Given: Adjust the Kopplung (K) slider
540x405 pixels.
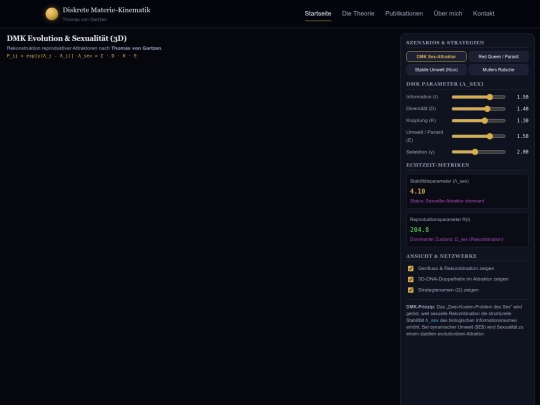Looking at the screenshot, I should 478,121.
